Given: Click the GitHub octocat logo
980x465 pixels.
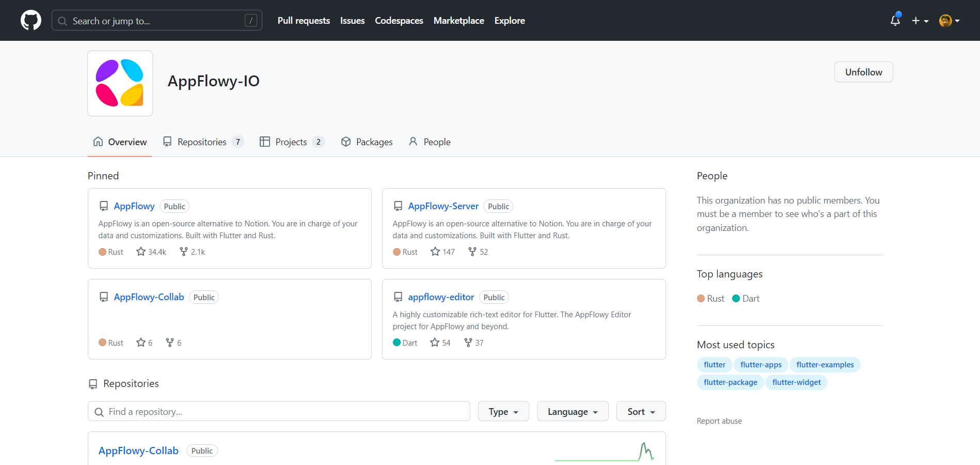Looking at the screenshot, I should tap(30, 20).
